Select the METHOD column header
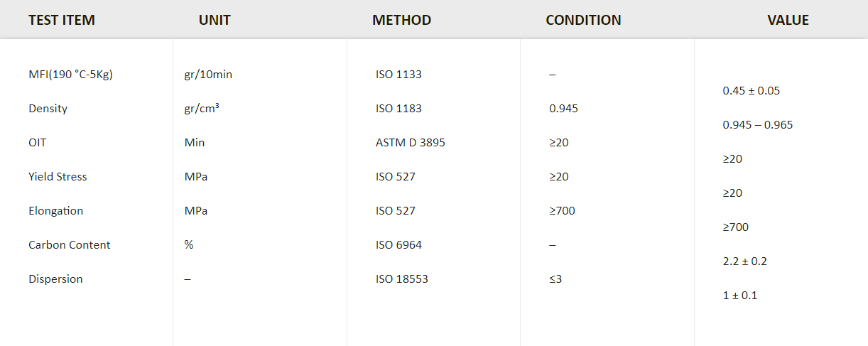Screen dimensions: 868x346 tap(401, 20)
